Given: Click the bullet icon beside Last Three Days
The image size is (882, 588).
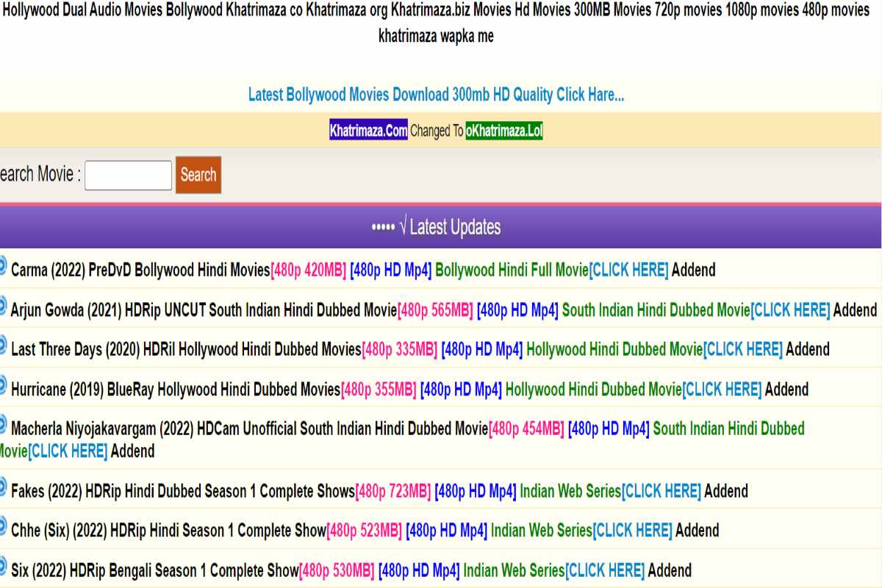Looking at the screenshot, I should tap(2, 345).
